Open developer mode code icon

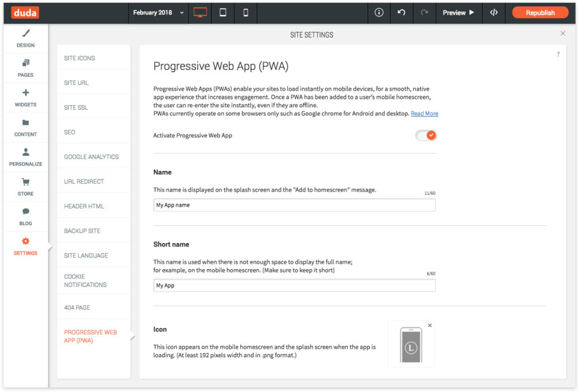pyautogui.click(x=494, y=13)
